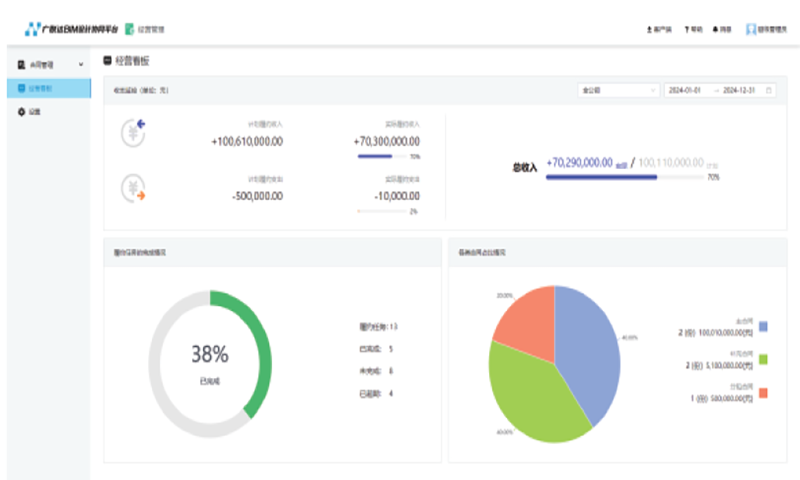Click the platform logo in the header
This screenshot has width=800, height=480.
click(30, 29)
